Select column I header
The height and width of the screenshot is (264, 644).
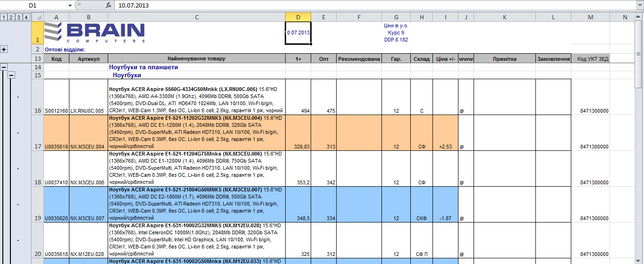point(445,17)
